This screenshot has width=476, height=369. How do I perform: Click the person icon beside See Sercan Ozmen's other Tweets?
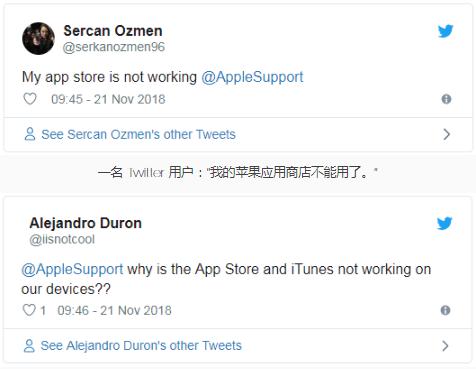pos(30,134)
